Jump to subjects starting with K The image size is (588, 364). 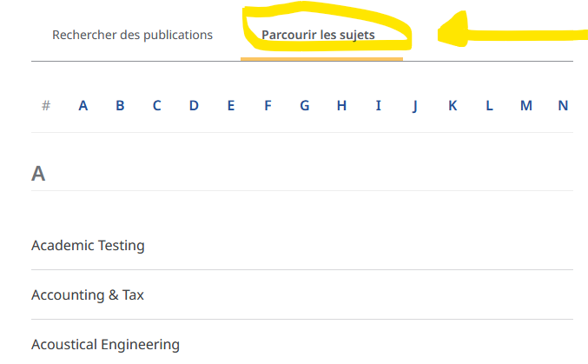pos(453,106)
